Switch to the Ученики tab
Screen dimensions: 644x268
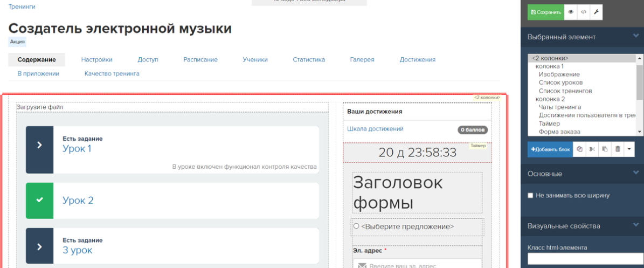tap(255, 60)
